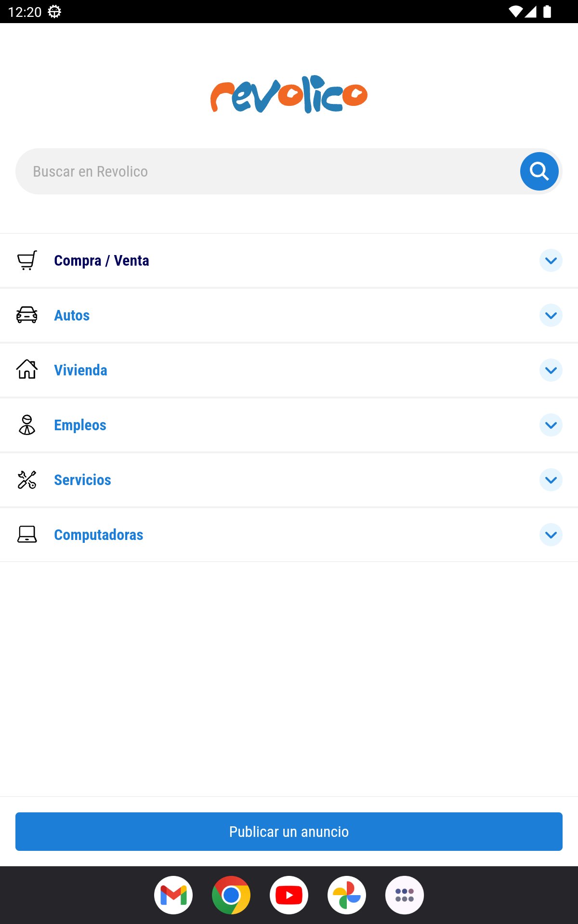578x924 pixels.
Task: Tap the tools icon beside Servicios
Action: (27, 480)
